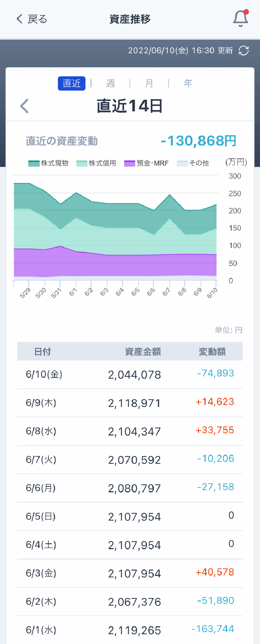Click the refresh update icon
The width and height of the screenshot is (260, 644).
click(243, 51)
